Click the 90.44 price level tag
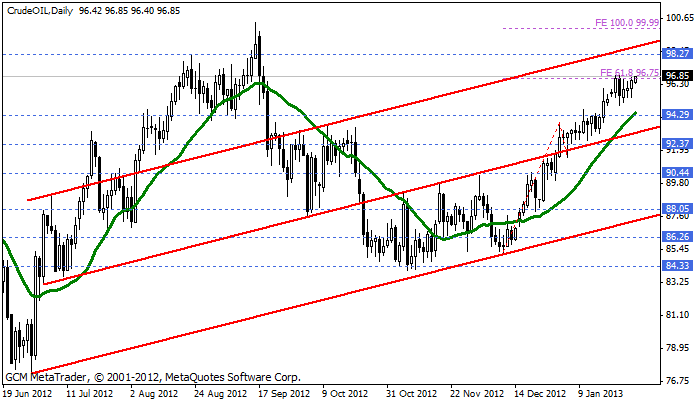Image resolution: width=700 pixels, height=402 pixels. click(x=677, y=173)
